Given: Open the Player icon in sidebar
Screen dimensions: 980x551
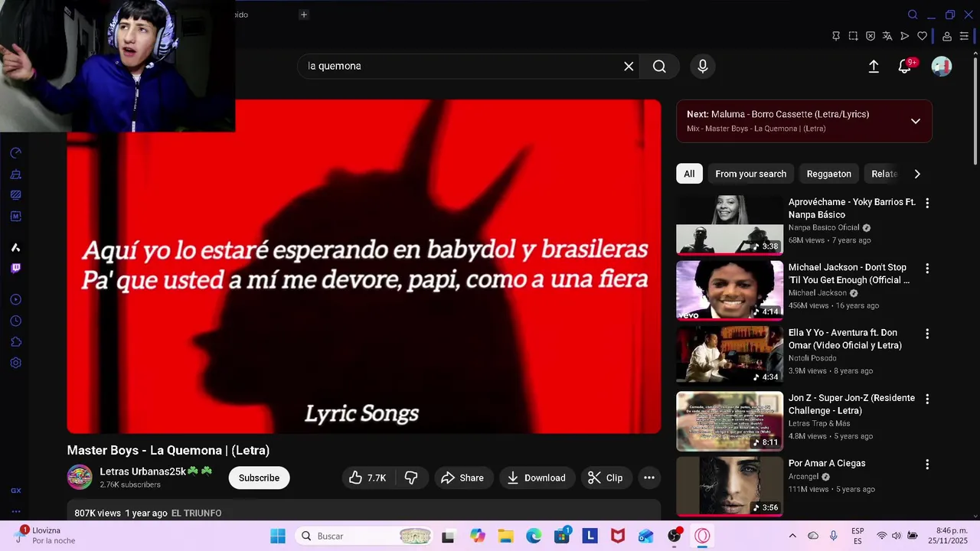Looking at the screenshot, I should pyautogui.click(x=15, y=299).
